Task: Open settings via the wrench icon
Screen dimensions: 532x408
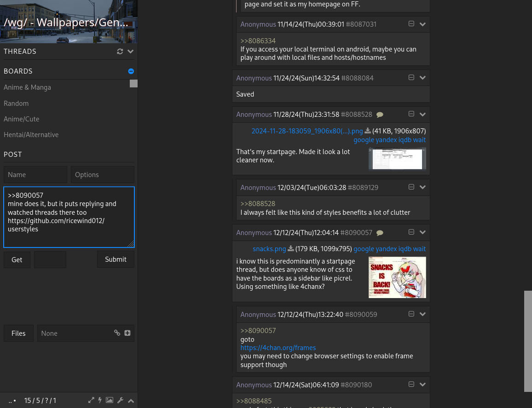Action: coord(120,400)
